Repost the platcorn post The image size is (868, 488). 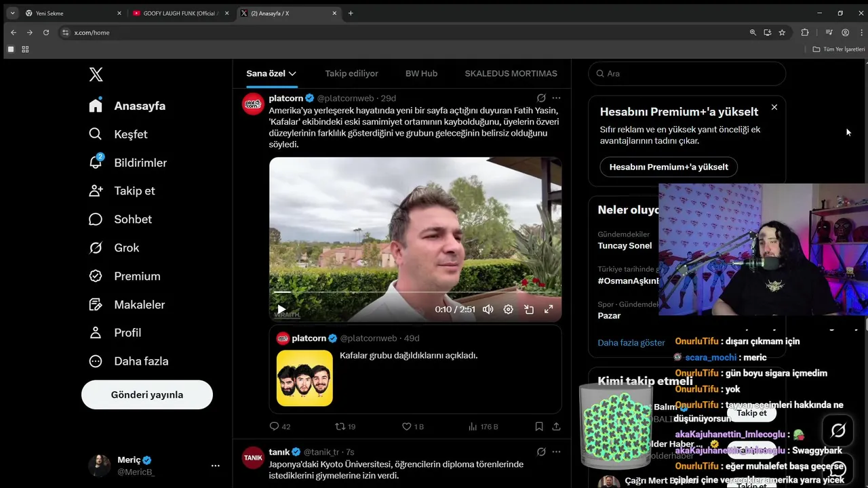tap(345, 426)
